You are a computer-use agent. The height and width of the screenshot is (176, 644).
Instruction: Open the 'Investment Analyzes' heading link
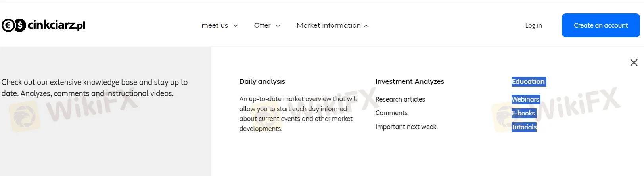coord(410,81)
